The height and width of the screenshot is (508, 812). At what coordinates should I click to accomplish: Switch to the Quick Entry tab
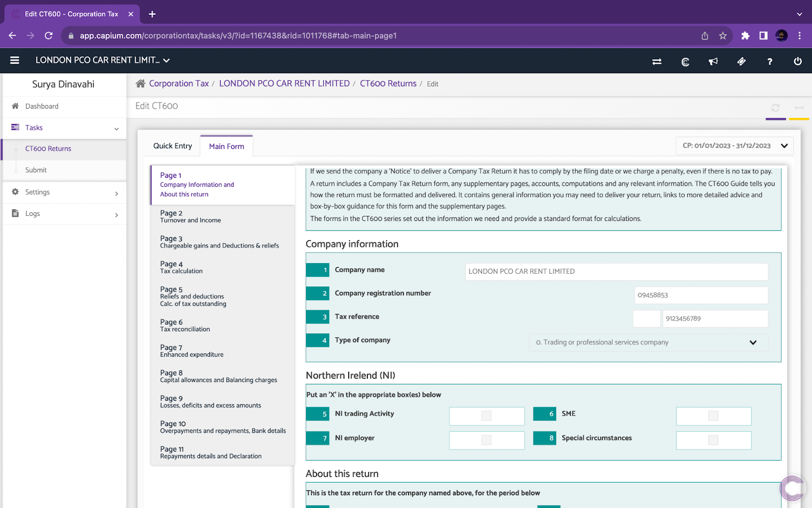tap(173, 146)
